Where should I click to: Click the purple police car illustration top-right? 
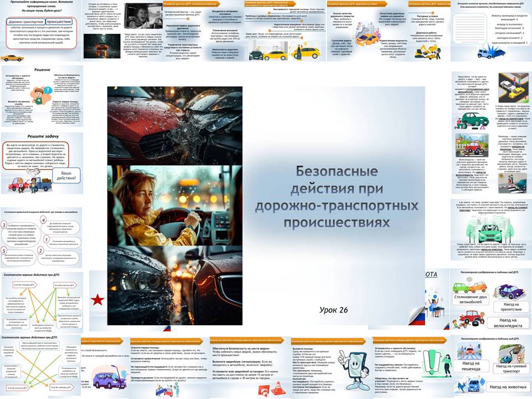click(510, 291)
